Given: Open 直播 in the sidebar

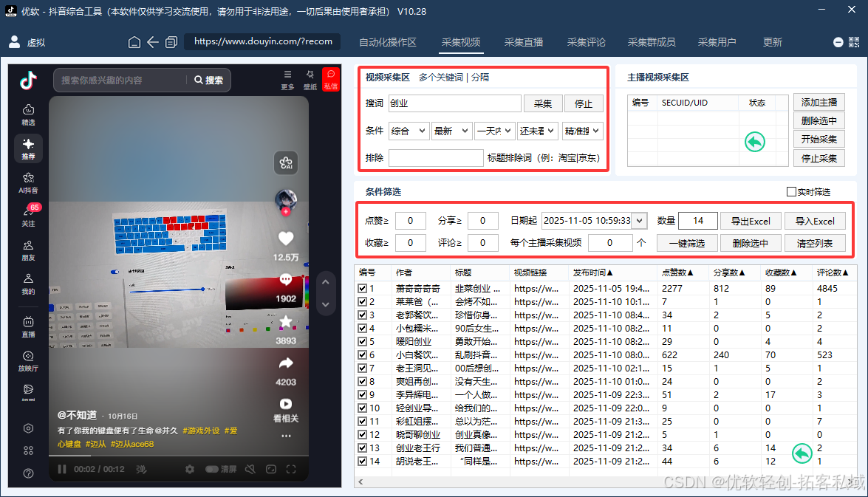Looking at the screenshot, I should [x=28, y=326].
